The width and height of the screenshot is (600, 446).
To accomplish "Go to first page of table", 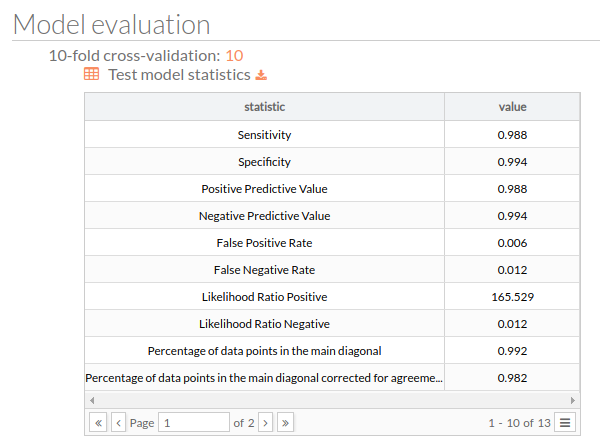I will [98, 423].
